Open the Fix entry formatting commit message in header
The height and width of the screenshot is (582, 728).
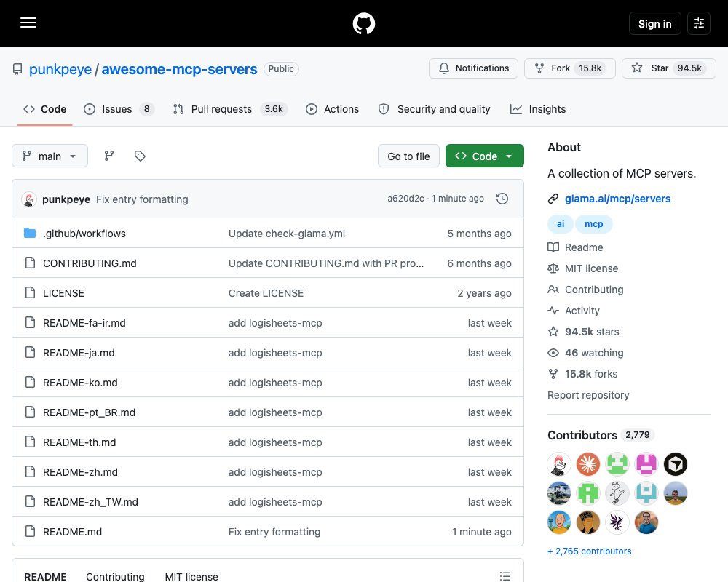tap(142, 199)
